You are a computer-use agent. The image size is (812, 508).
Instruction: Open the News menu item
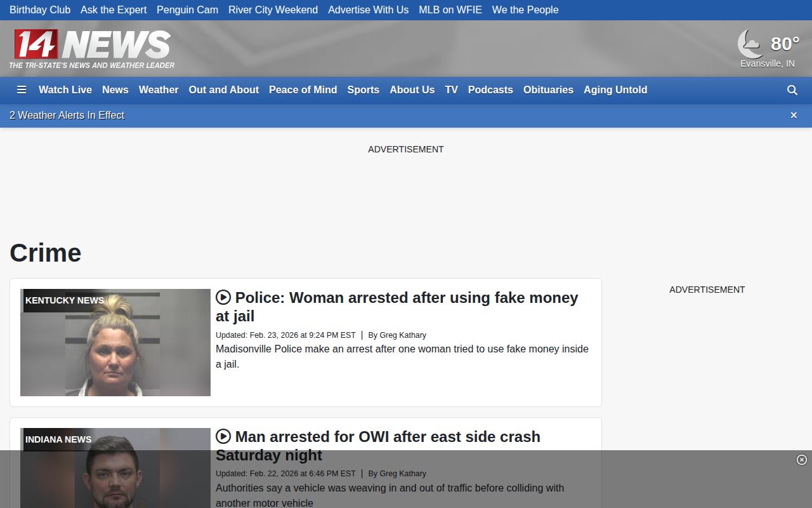[x=115, y=90]
